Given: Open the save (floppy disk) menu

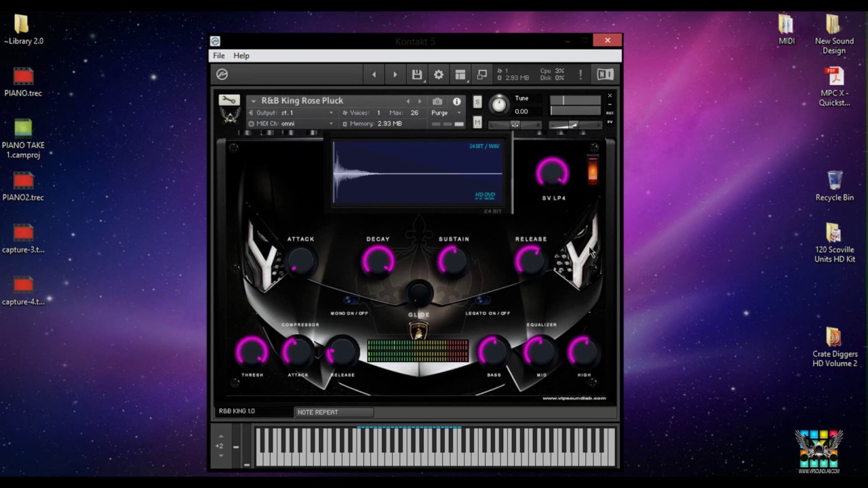Looking at the screenshot, I should tap(417, 75).
